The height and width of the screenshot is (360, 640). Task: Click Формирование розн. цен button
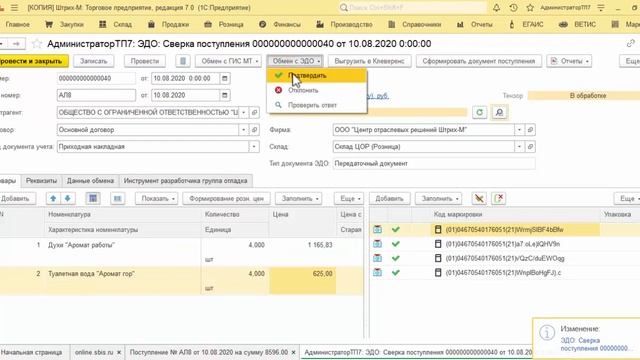point(227,198)
